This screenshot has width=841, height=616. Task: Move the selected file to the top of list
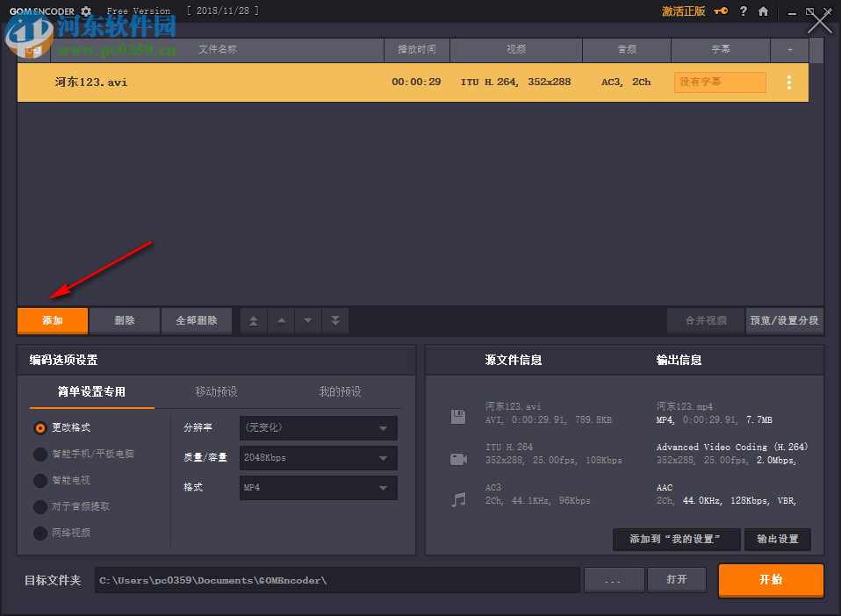tap(253, 320)
